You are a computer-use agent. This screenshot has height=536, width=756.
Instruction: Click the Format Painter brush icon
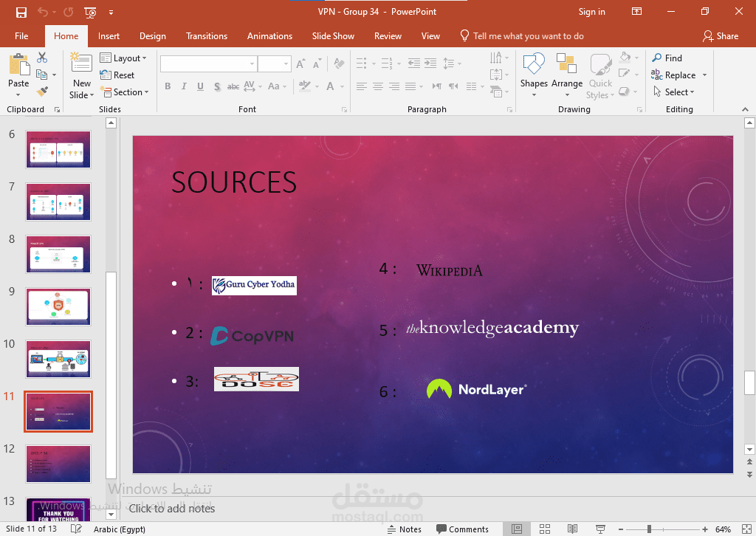[42, 91]
